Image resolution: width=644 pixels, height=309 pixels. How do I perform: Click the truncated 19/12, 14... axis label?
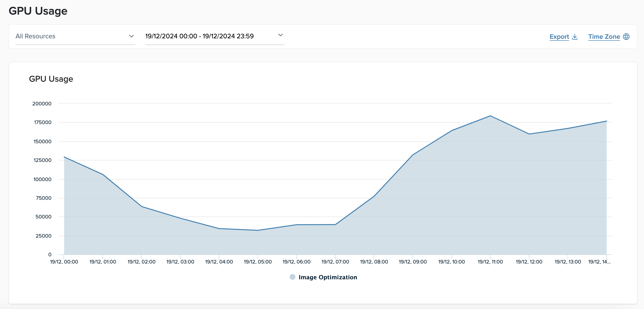click(x=599, y=262)
